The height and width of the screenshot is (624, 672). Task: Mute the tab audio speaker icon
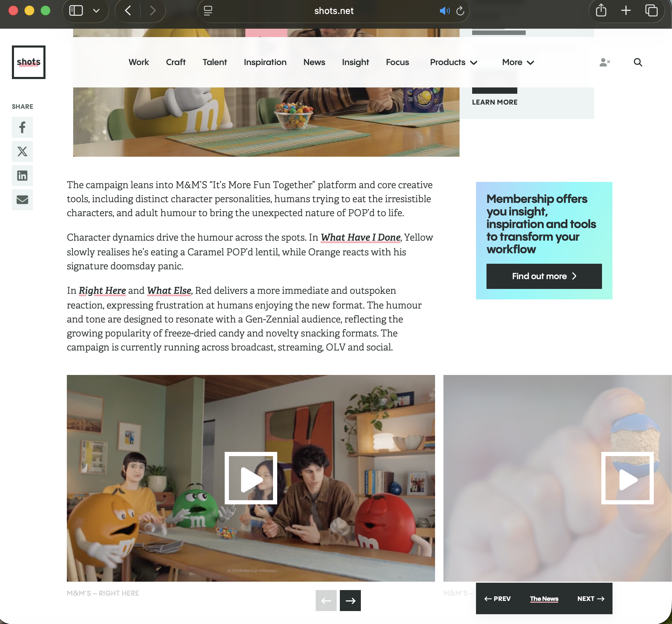click(444, 11)
